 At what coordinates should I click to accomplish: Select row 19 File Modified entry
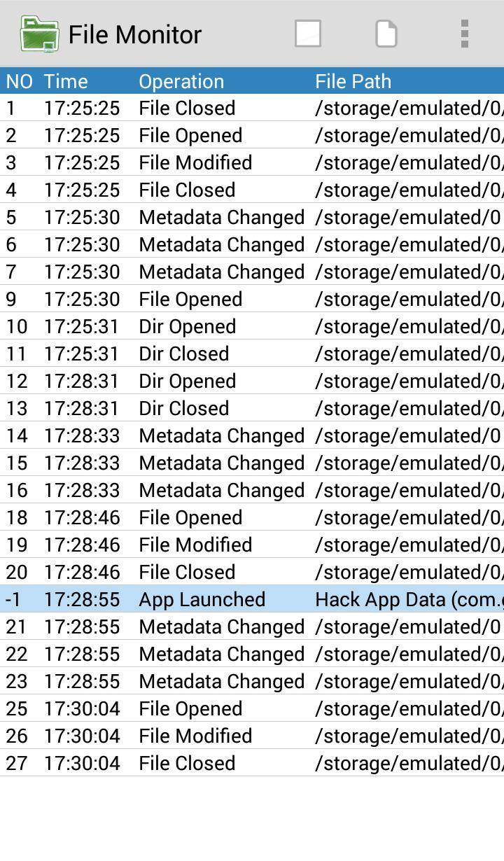click(x=252, y=545)
